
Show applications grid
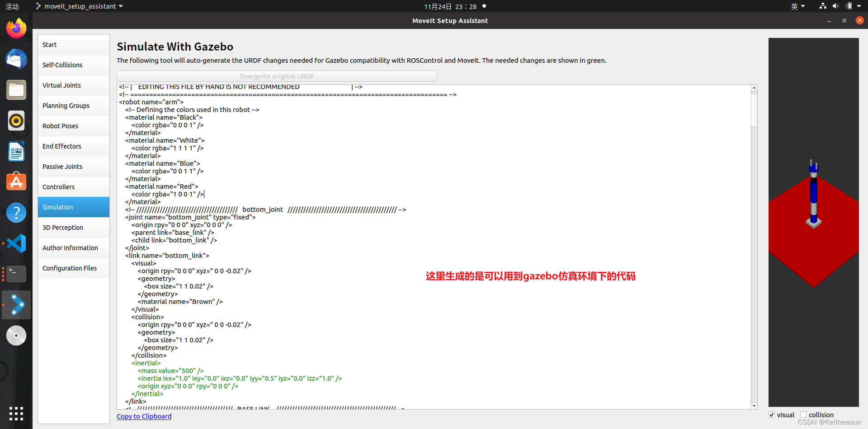tap(16, 413)
